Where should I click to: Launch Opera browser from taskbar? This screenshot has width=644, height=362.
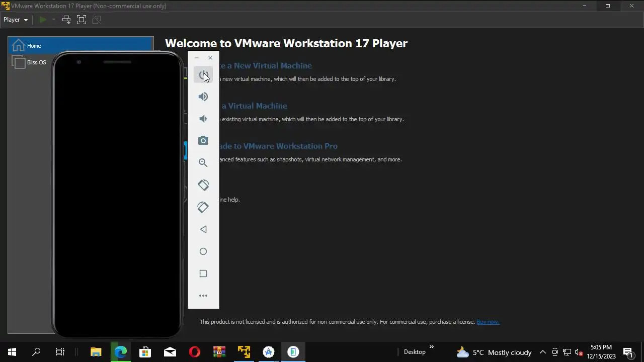(195, 352)
